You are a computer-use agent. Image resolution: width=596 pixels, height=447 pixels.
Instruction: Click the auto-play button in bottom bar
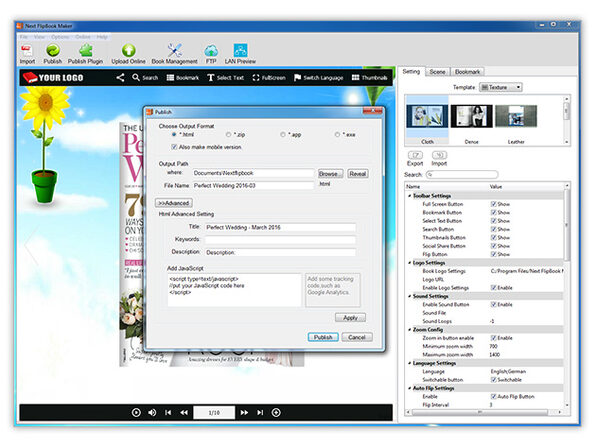136,412
